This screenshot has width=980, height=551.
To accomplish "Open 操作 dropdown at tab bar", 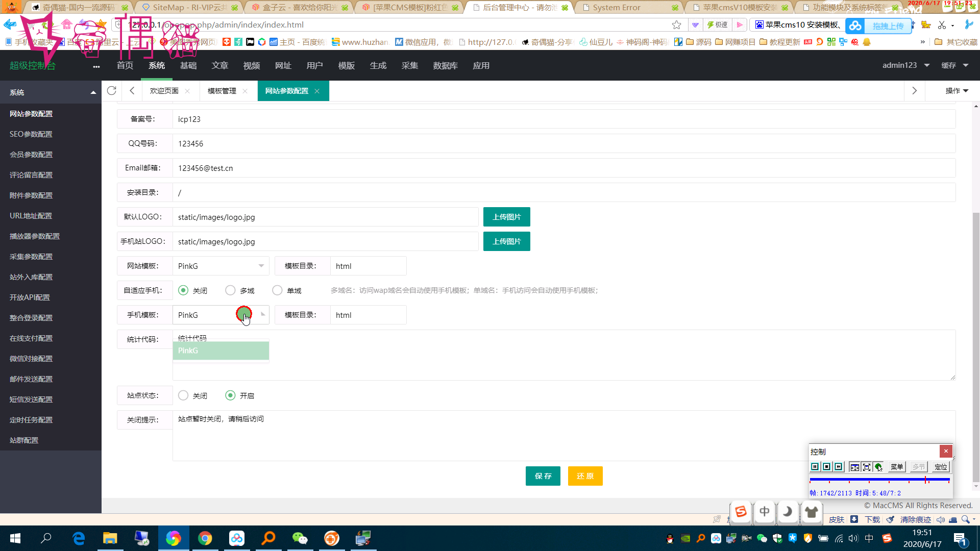I will pyautogui.click(x=957, y=91).
